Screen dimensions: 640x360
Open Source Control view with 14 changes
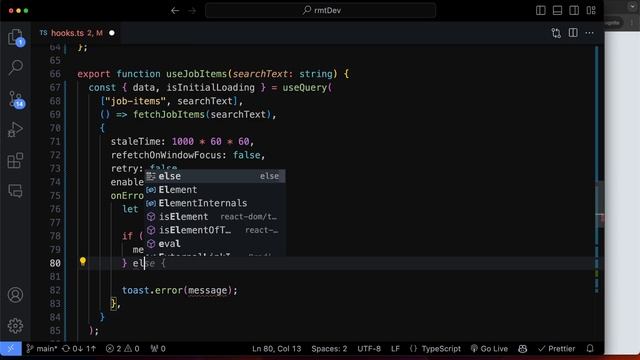pyautogui.click(x=16, y=99)
